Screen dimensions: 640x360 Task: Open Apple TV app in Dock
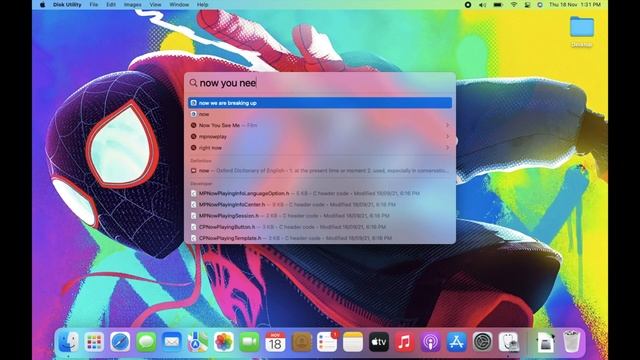[379, 342]
